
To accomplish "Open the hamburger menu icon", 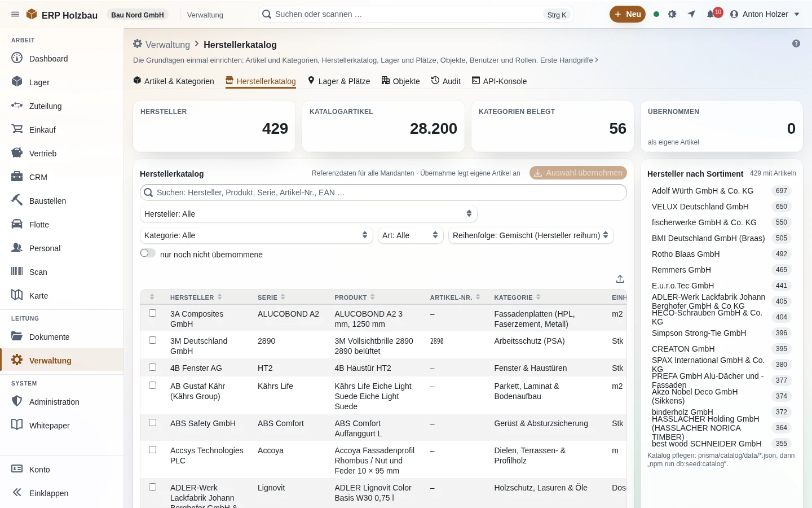I will pos(15,14).
